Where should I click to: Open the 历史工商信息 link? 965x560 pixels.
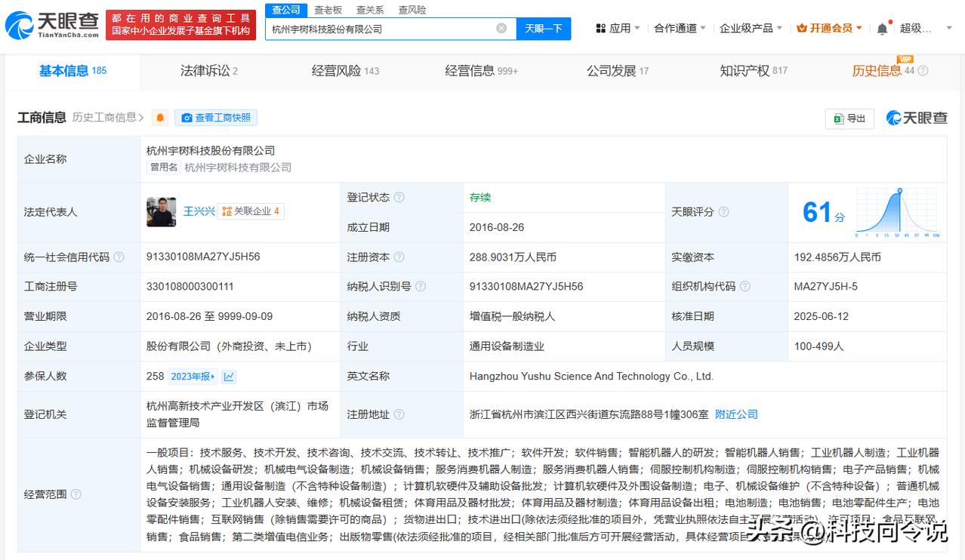pos(108,118)
